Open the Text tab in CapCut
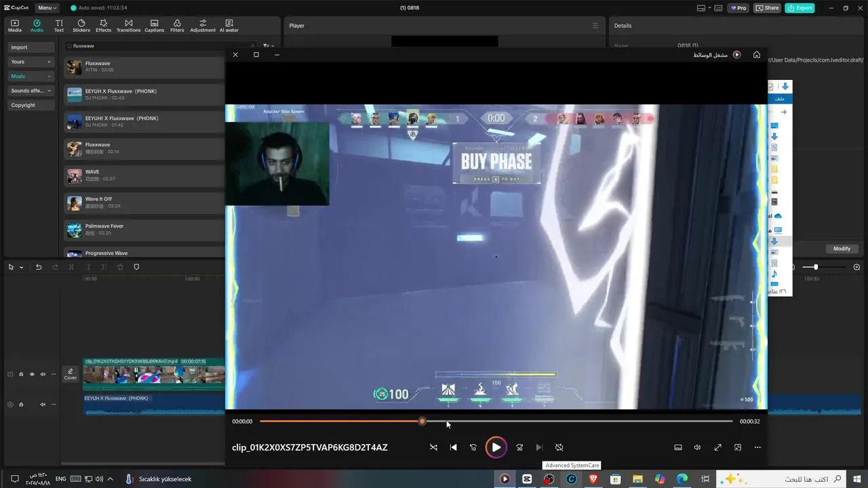 [x=59, y=26]
